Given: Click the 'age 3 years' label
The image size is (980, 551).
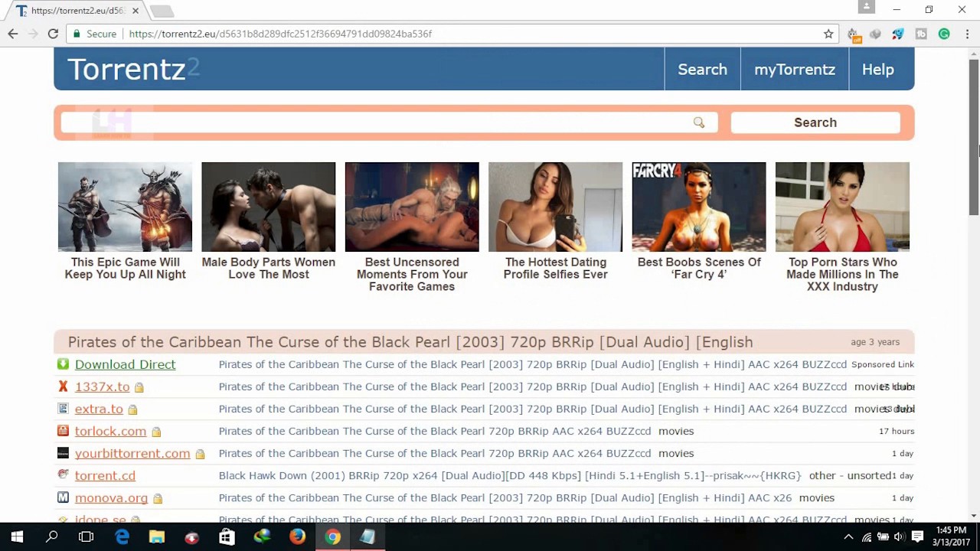Looking at the screenshot, I should 875,342.
